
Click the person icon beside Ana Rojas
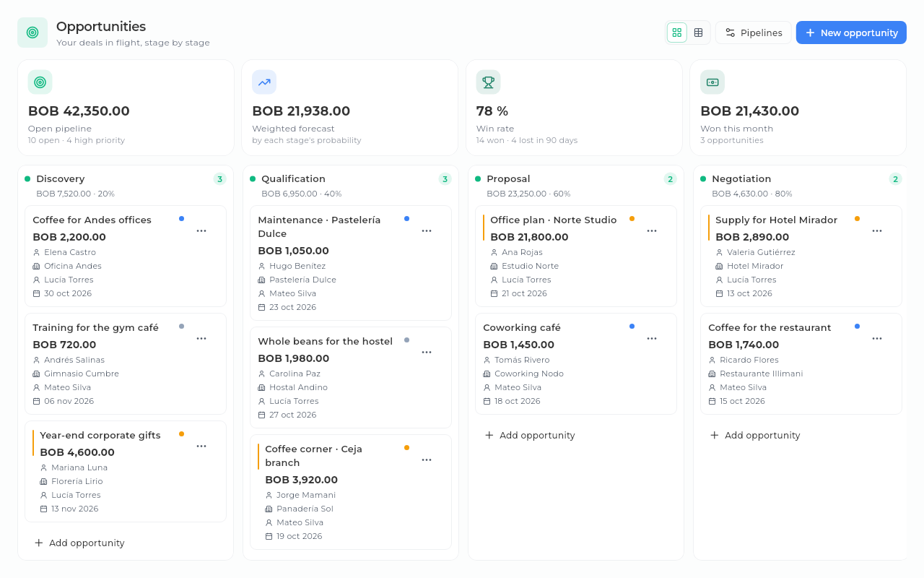click(494, 252)
